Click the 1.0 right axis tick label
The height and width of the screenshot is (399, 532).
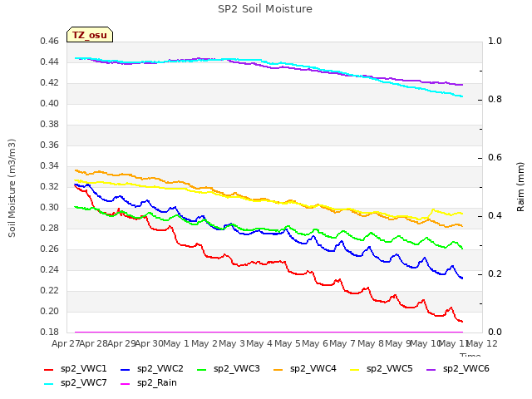point(495,42)
